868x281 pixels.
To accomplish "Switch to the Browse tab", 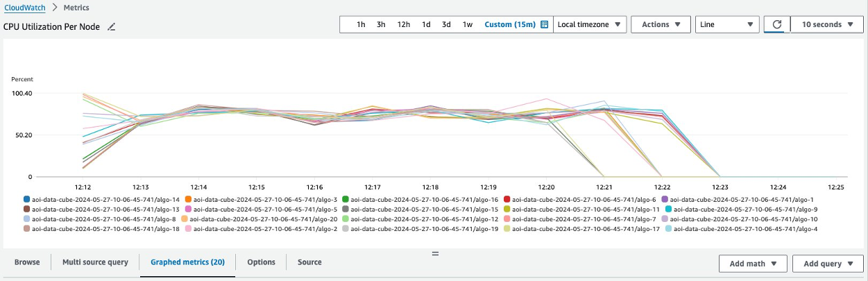I will click(27, 262).
